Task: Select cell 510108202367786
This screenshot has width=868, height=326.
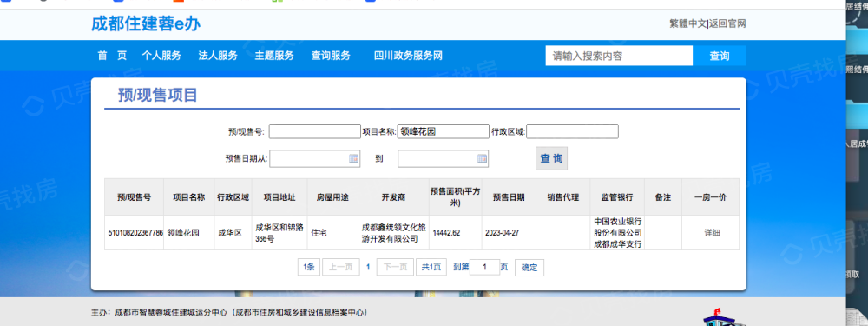Action: tap(134, 233)
